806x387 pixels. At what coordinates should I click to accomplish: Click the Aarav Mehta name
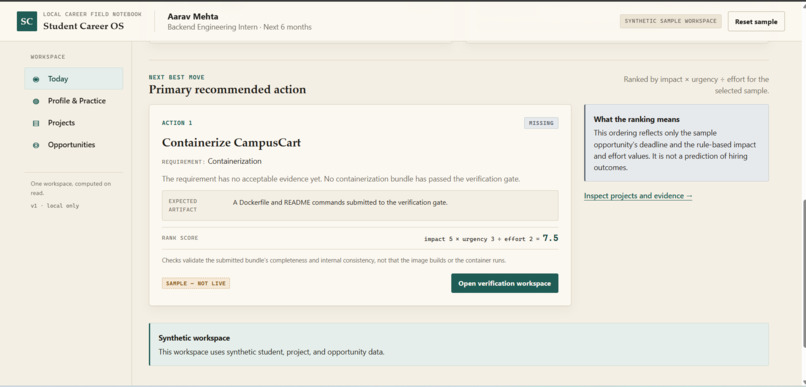point(193,16)
